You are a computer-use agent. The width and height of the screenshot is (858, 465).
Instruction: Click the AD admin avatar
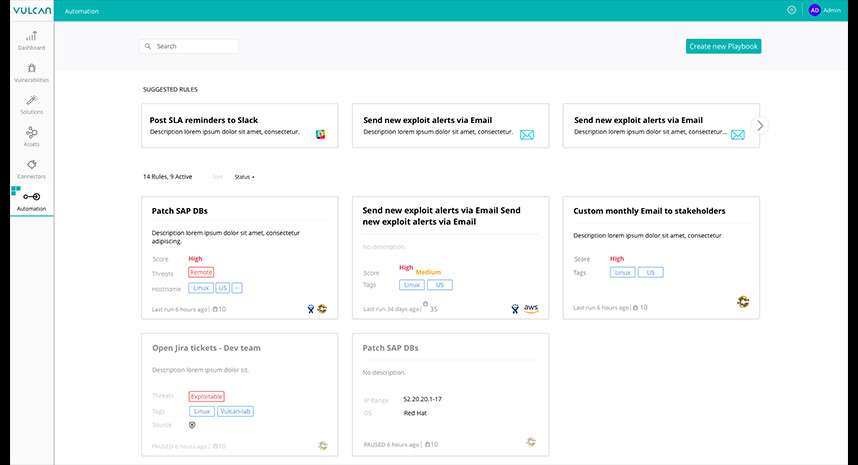pyautogui.click(x=814, y=10)
